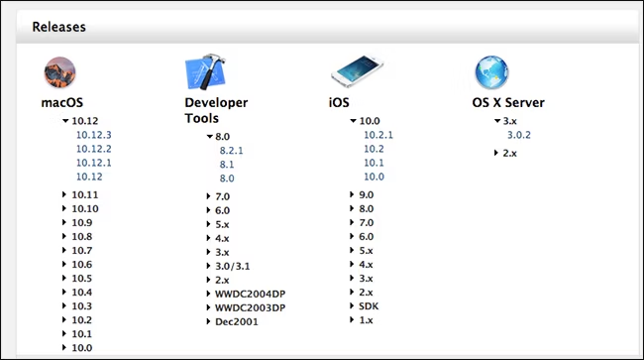The image size is (644, 360).
Task: Expand the Developer Tools 6.0 group
Action: tap(208, 210)
